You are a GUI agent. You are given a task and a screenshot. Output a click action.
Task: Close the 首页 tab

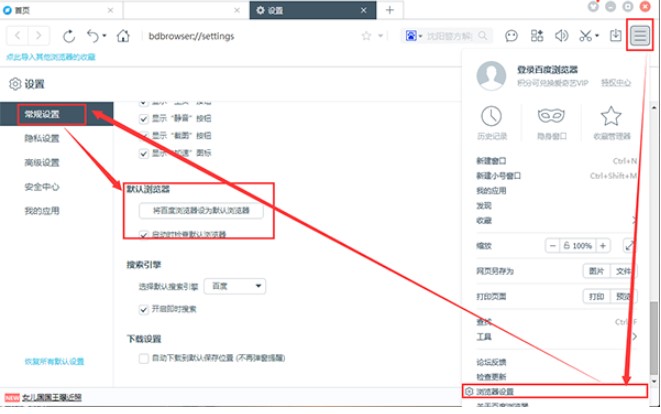pyautogui.click(x=110, y=11)
